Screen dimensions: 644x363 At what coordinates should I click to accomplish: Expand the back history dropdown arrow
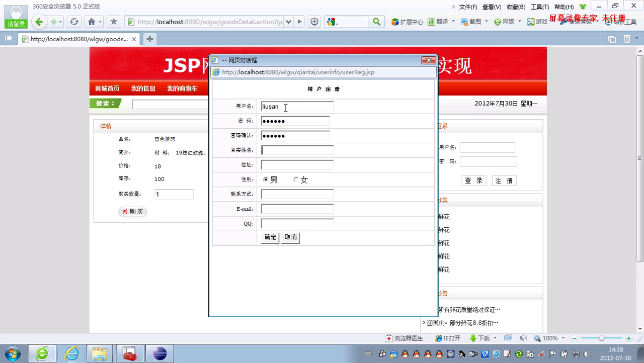point(60,22)
